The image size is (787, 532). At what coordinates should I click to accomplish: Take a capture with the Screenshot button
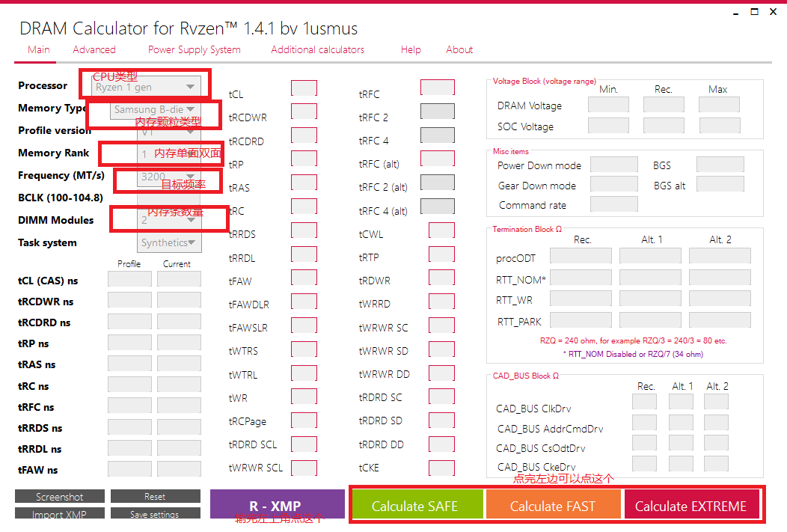point(60,497)
